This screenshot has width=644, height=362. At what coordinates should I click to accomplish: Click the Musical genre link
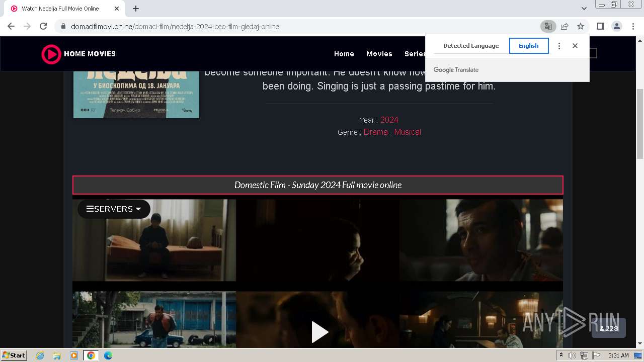click(408, 132)
